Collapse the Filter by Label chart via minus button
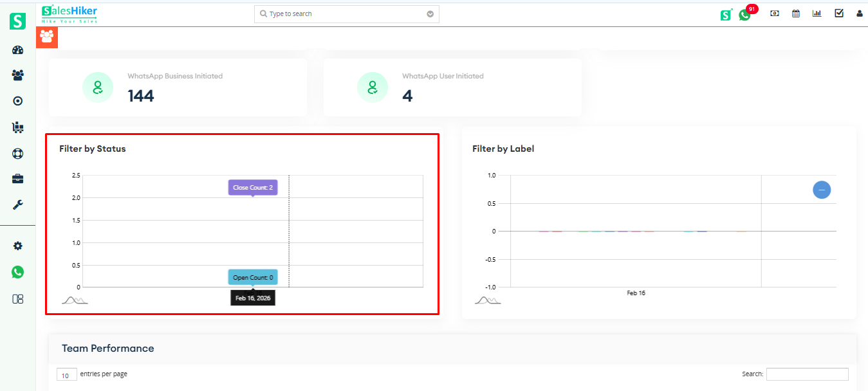The height and width of the screenshot is (391, 868). (822, 190)
